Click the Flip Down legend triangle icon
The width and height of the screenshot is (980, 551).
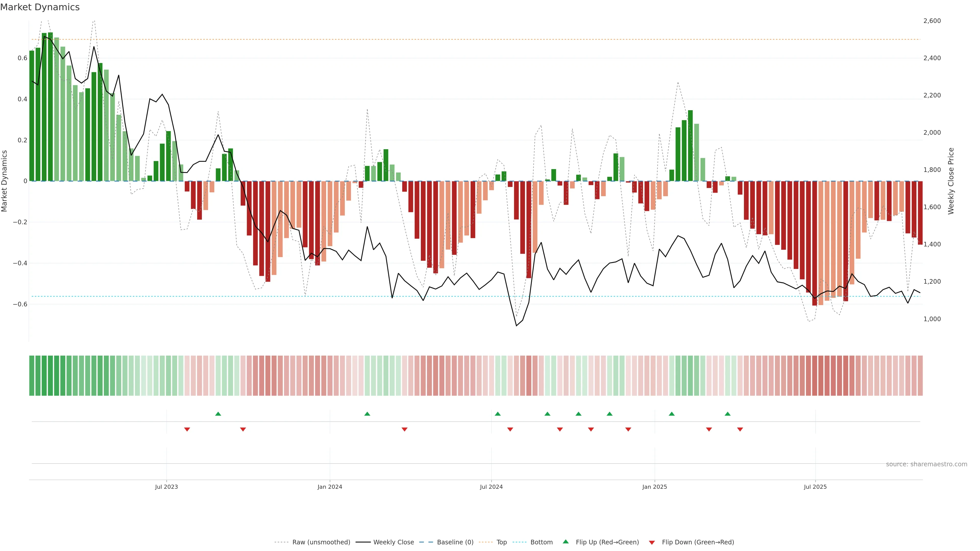tap(652, 543)
